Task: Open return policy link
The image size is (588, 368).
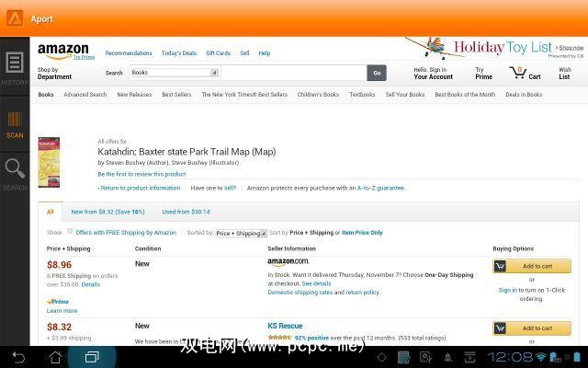Action: tap(362, 293)
